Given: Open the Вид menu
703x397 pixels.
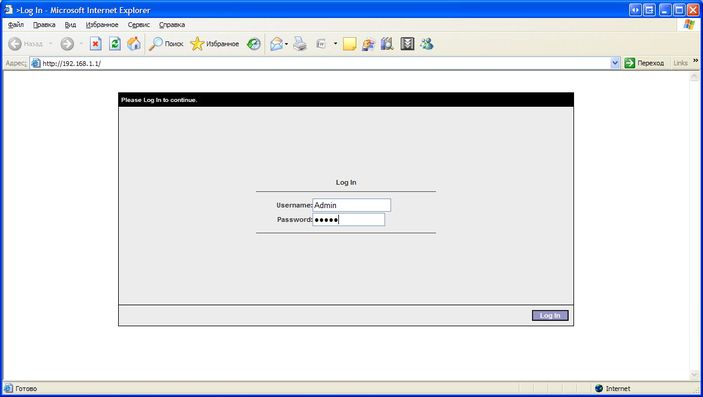Looking at the screenshot, I should (x=70, y=25).
